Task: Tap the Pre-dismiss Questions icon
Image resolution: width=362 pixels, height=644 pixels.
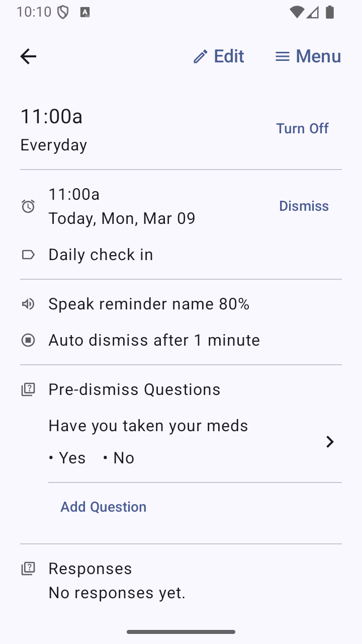Action: pos(28,389)
